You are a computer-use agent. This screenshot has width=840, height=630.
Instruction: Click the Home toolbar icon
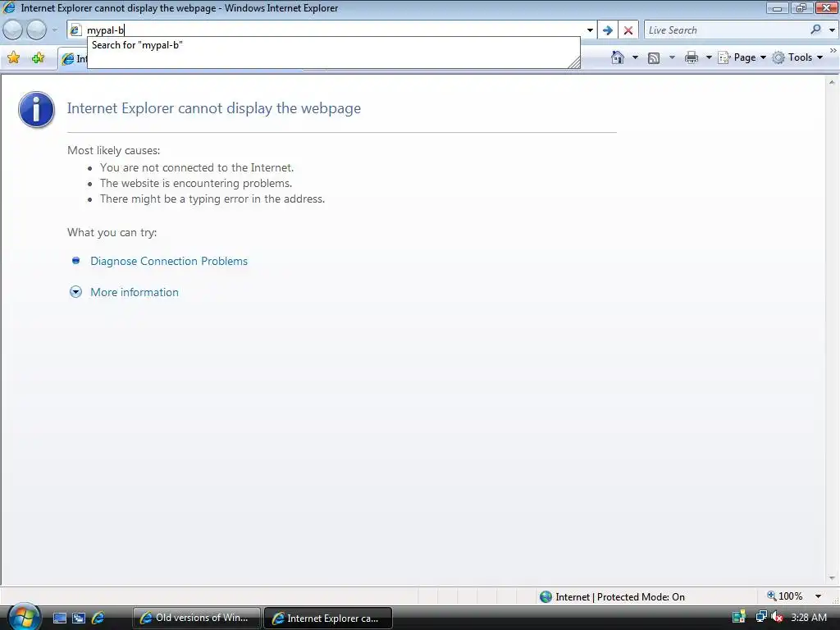click(x=618, y=57)
